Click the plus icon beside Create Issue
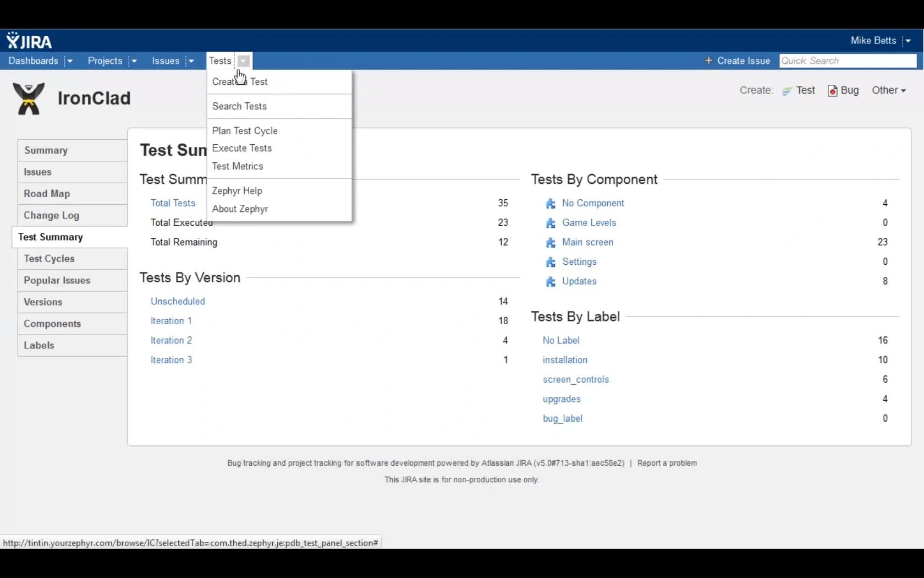This screenshot has width=924, height=578. point(708,61)
